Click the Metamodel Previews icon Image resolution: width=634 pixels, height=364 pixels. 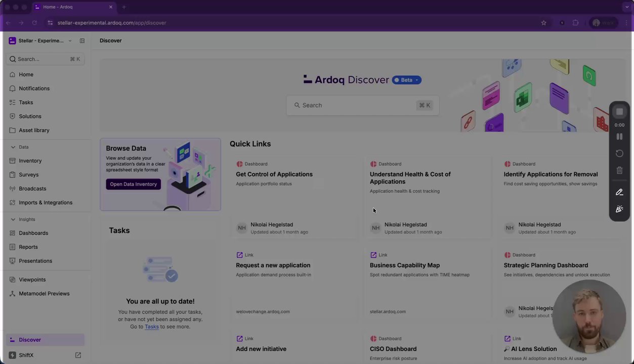pyautogui.click(x=13, y=294)
